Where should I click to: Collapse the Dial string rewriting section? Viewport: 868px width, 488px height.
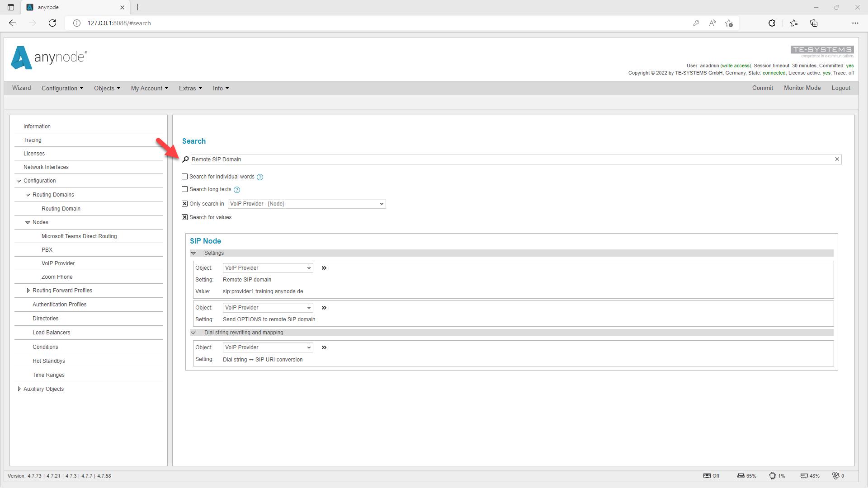(193, 333)
